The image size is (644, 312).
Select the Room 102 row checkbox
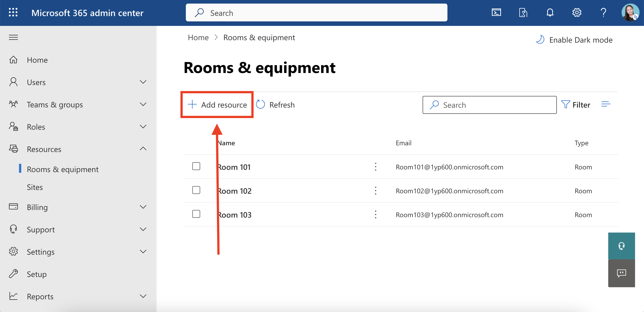coord(196,190)
